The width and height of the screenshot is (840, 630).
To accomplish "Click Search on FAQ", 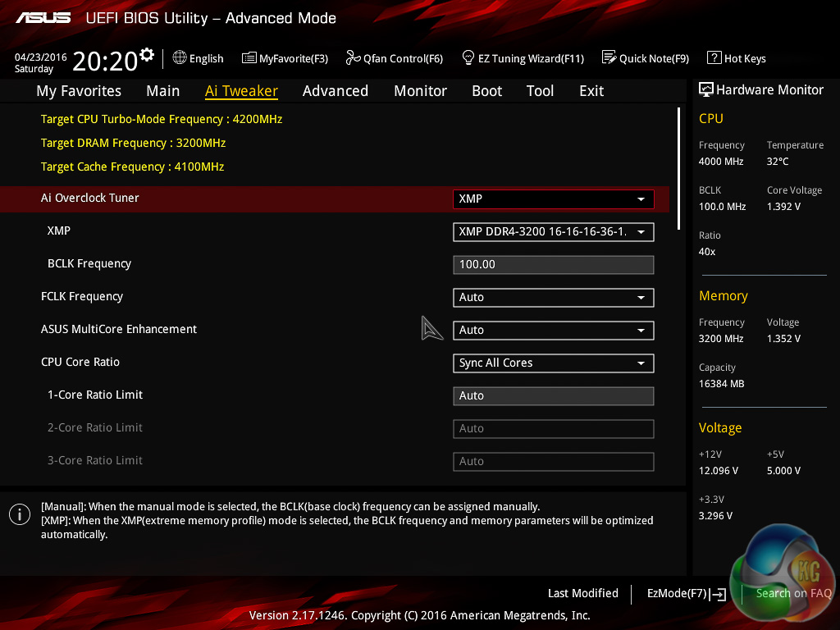I will click(793, 593).
